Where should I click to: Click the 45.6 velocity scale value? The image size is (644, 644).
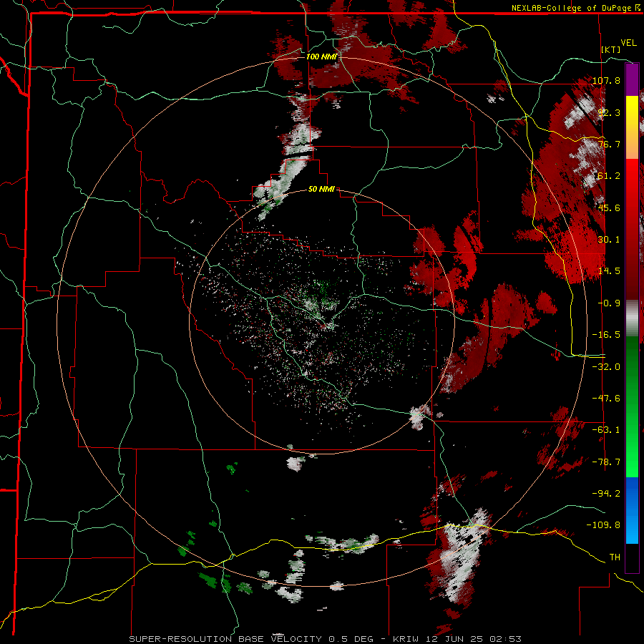point(609,208)
